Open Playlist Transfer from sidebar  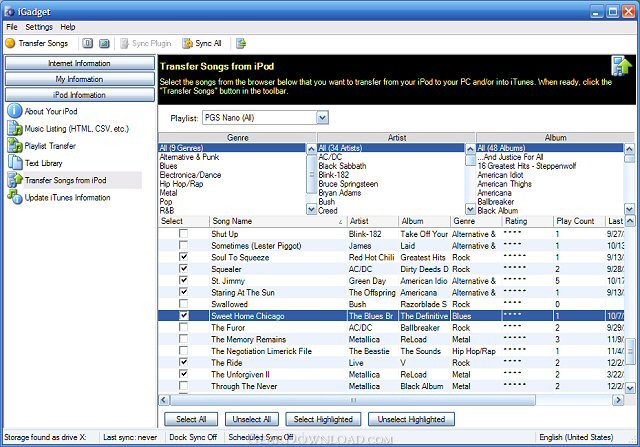(15, 145)
